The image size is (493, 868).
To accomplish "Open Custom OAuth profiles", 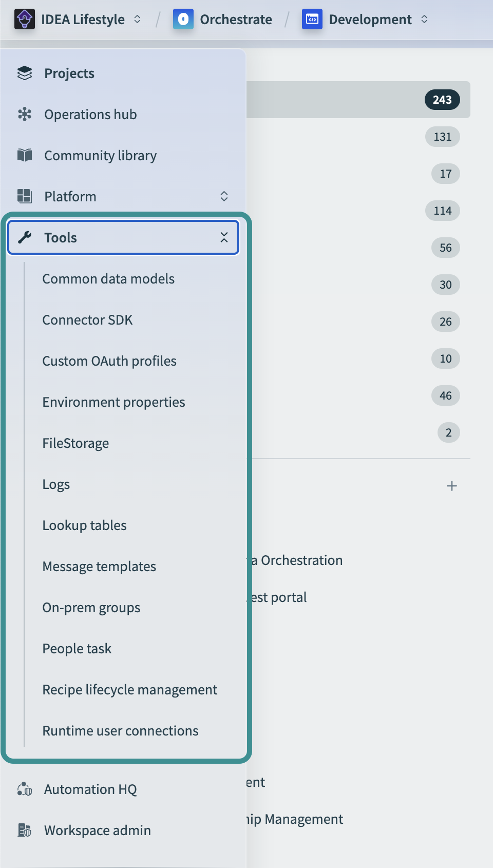I will (109, 361).
